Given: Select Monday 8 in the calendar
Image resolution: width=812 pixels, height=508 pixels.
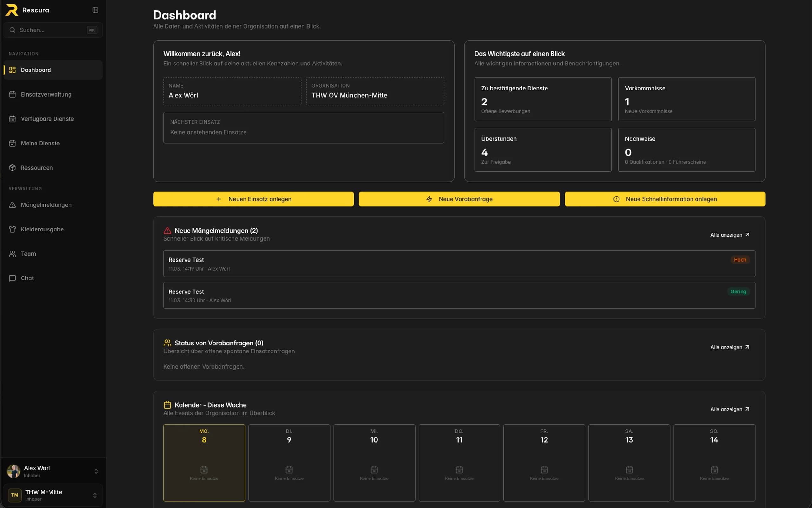Looking at the screenshot, I should pos(204,463).
